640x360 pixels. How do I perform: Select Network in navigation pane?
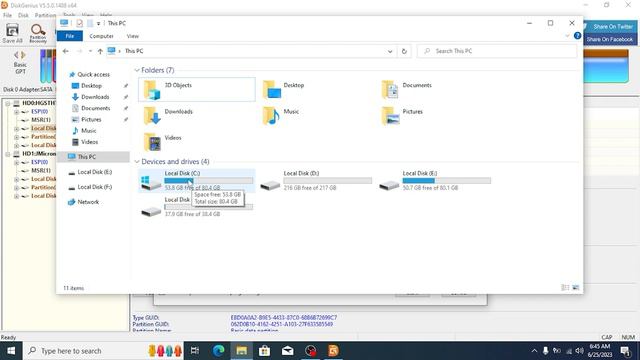[x=88, y=202]
